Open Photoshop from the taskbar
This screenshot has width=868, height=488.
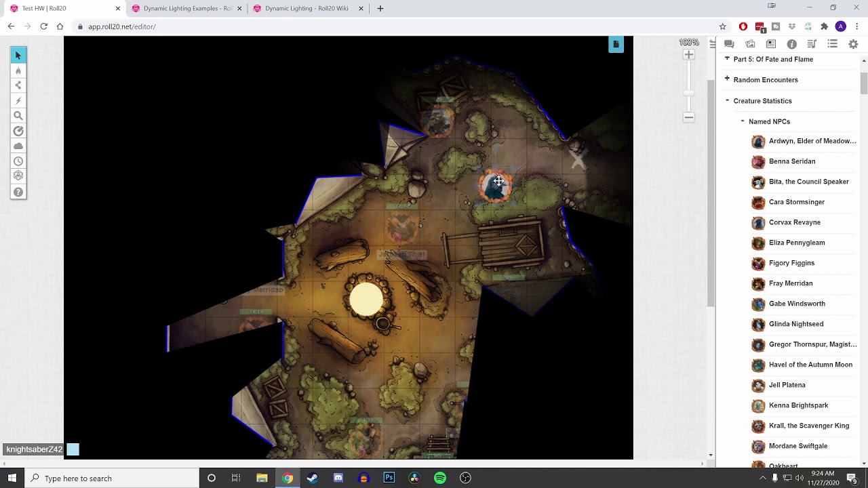[x=389, y=479]
